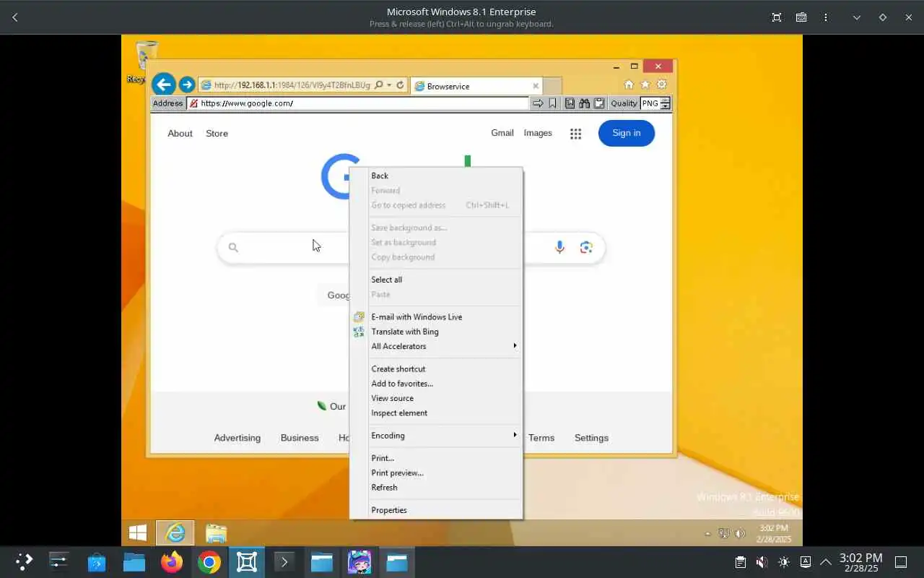Open the Google apps grid icon

click(x=575, y=134)
